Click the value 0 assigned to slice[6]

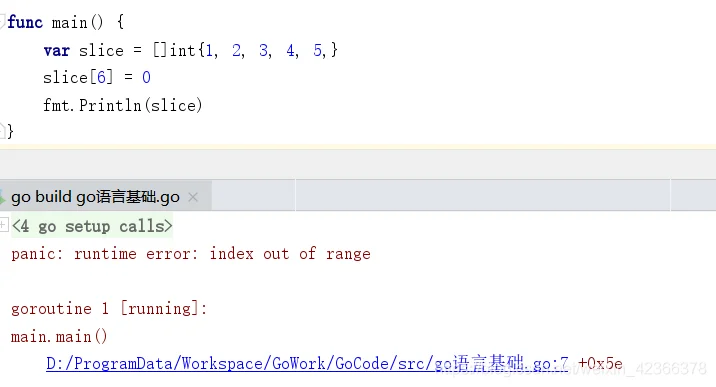(146, 78)
